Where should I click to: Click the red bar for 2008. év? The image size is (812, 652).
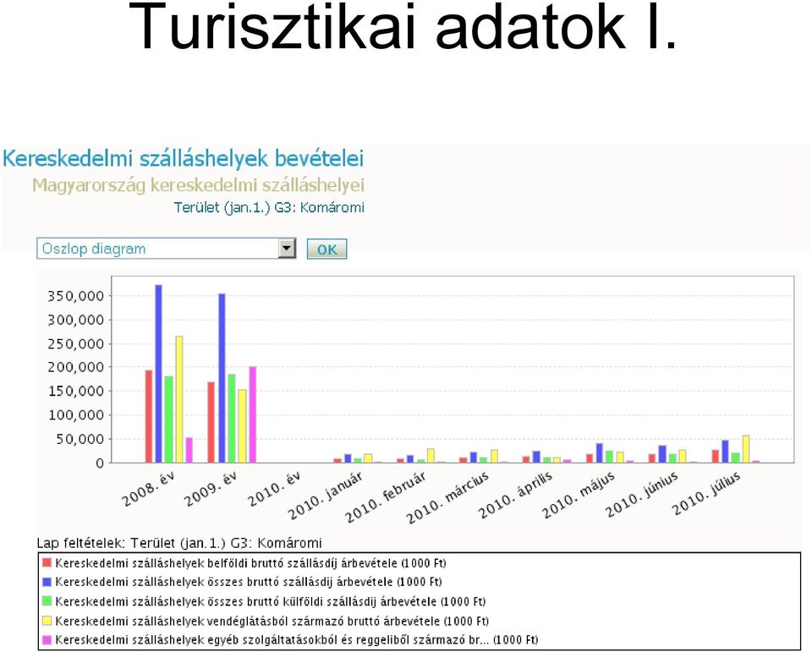(149, 416)
